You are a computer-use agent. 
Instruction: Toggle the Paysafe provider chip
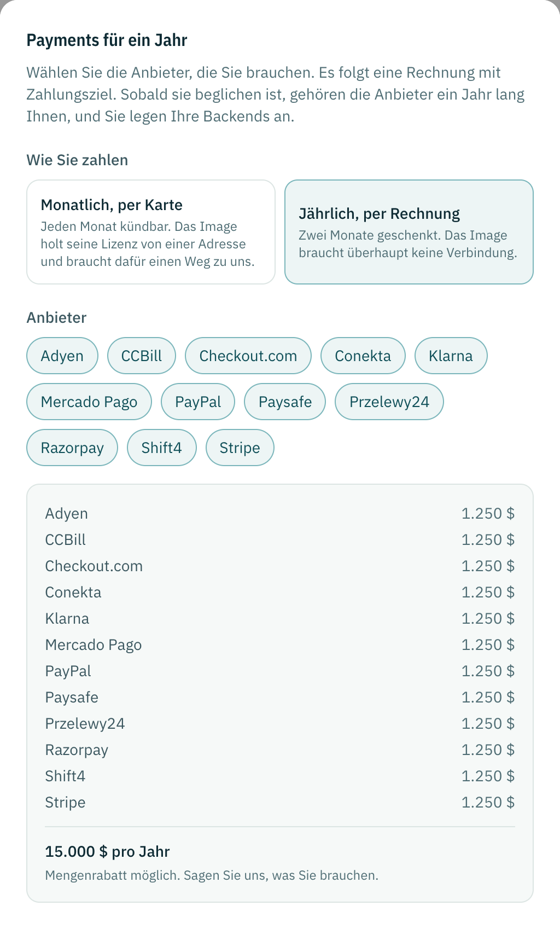(285, 402)
